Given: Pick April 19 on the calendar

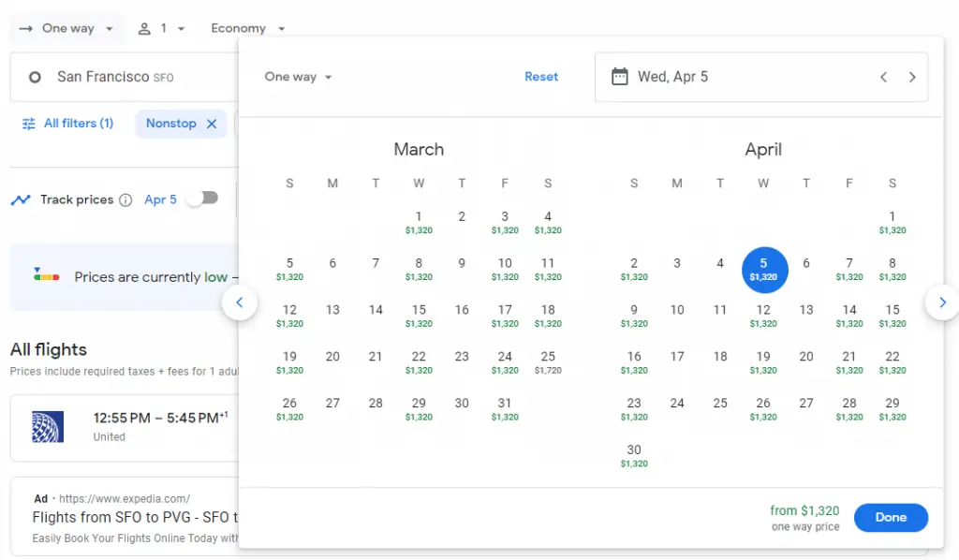Looking at the screenshot, I should [763, 361].
